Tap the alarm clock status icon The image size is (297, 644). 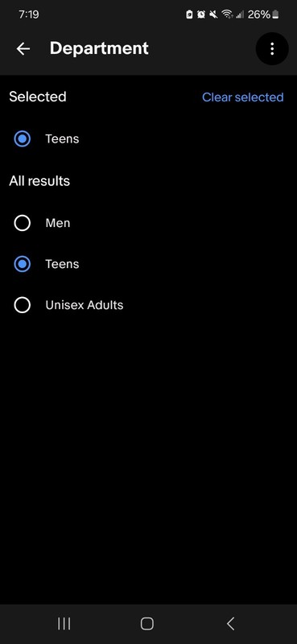click(x=201, y=14)
